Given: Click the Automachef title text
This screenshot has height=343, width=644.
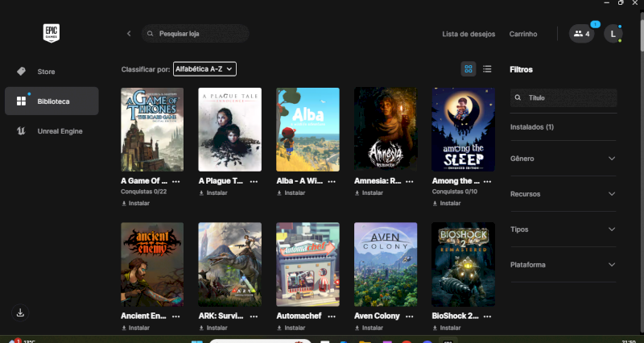Looking at the screenshot, I should [x=299, y=316].
